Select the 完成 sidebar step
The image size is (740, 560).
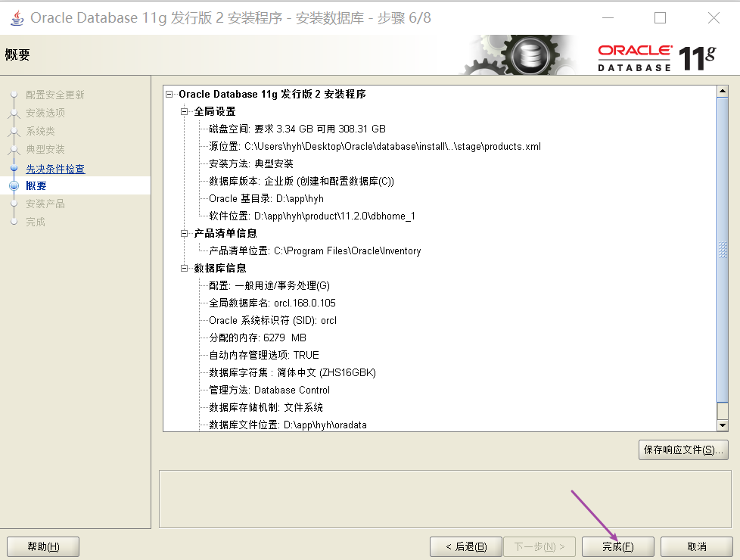pyautogui.click(x=36, y=222)
